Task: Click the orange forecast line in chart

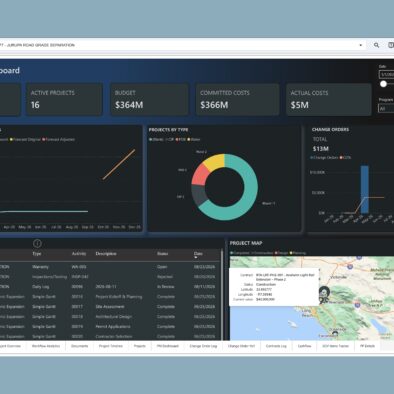Action: click(119, 164)
